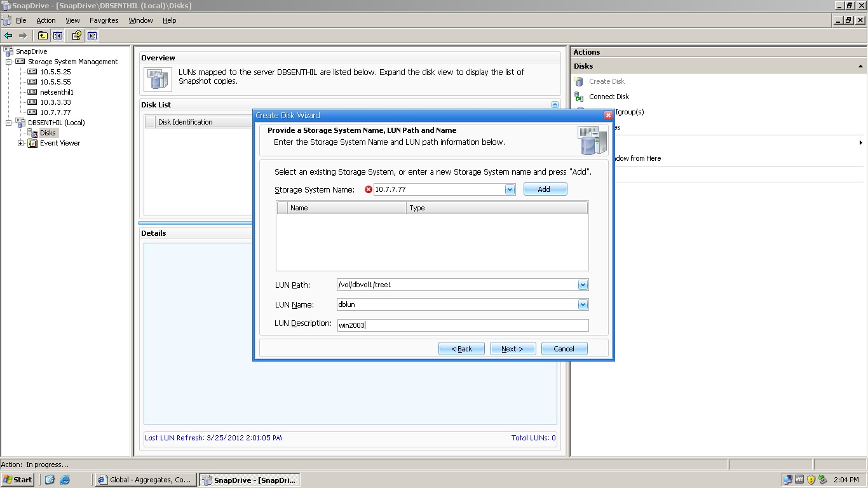
Task: Click Next in the Create Disk Wizard
Action: pos(512,348)
